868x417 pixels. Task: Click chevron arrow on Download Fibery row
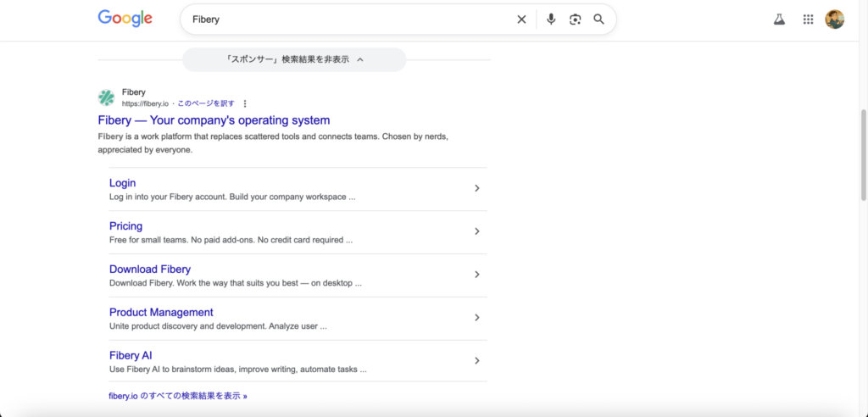[x=477, y=275]
